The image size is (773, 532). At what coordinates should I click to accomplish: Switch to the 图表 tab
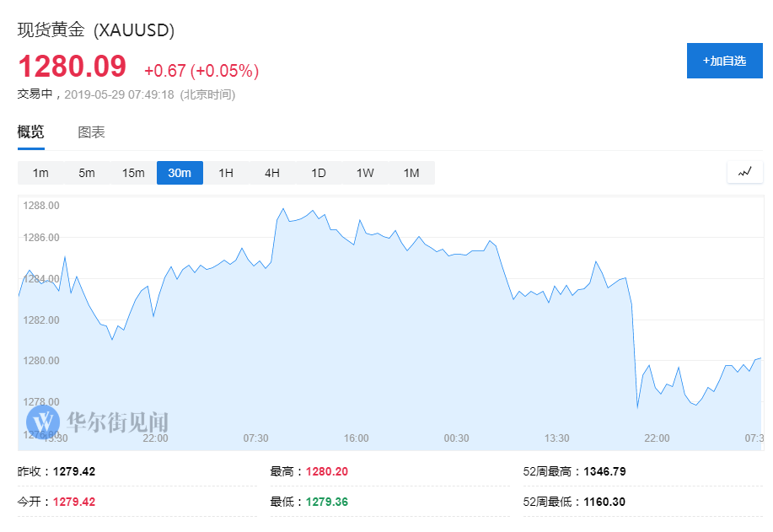pos(91,132)
